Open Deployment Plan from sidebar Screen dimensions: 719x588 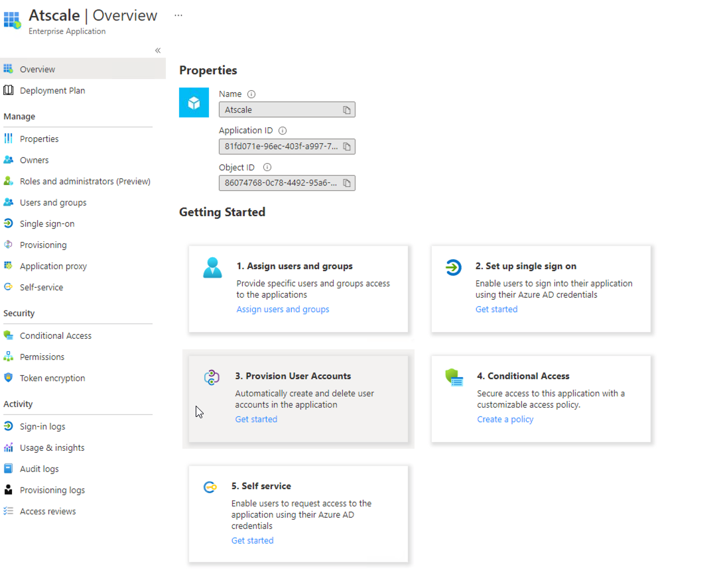[52, 90]
